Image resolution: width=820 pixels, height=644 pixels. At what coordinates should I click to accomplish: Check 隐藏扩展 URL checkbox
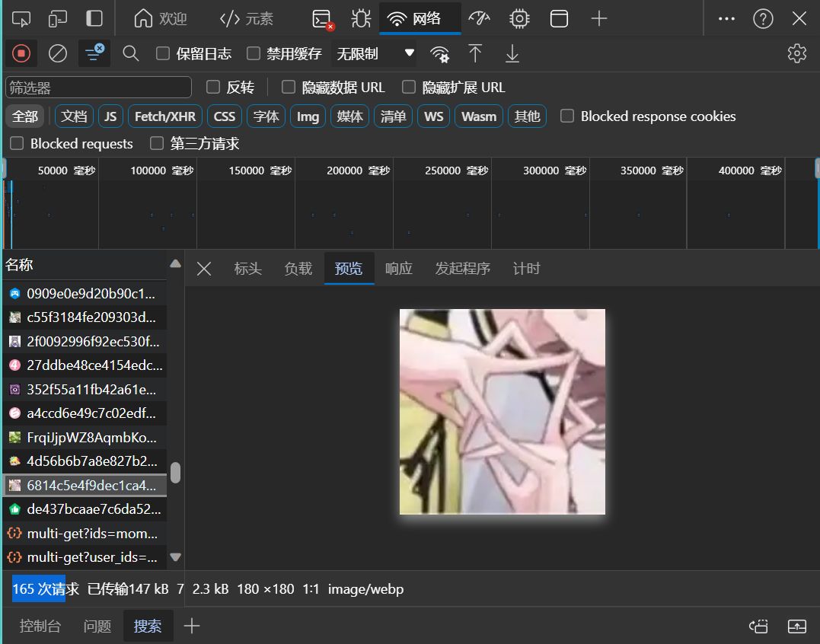tap(408, 87)
